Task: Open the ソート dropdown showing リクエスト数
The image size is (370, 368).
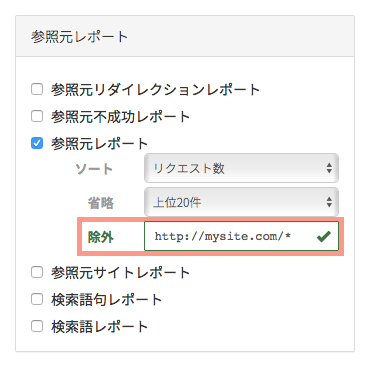Action: click(241, 168)
